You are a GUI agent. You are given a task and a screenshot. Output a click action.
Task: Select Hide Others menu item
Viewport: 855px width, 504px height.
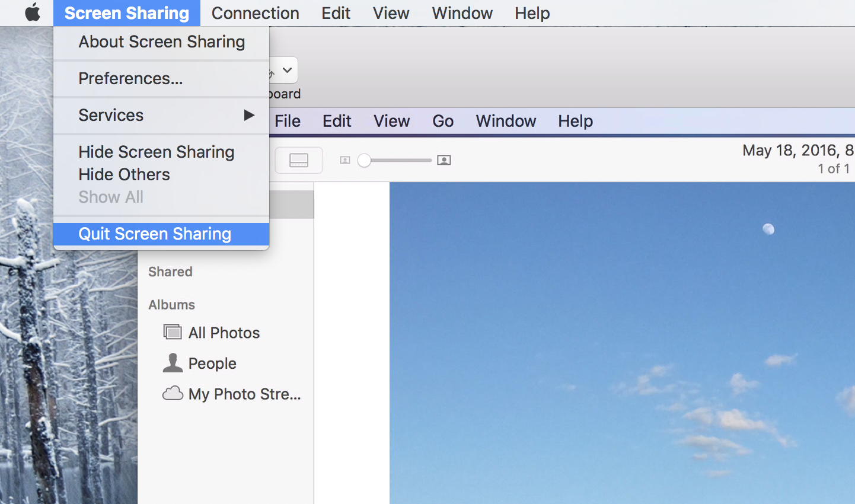[x=161, y=174]
